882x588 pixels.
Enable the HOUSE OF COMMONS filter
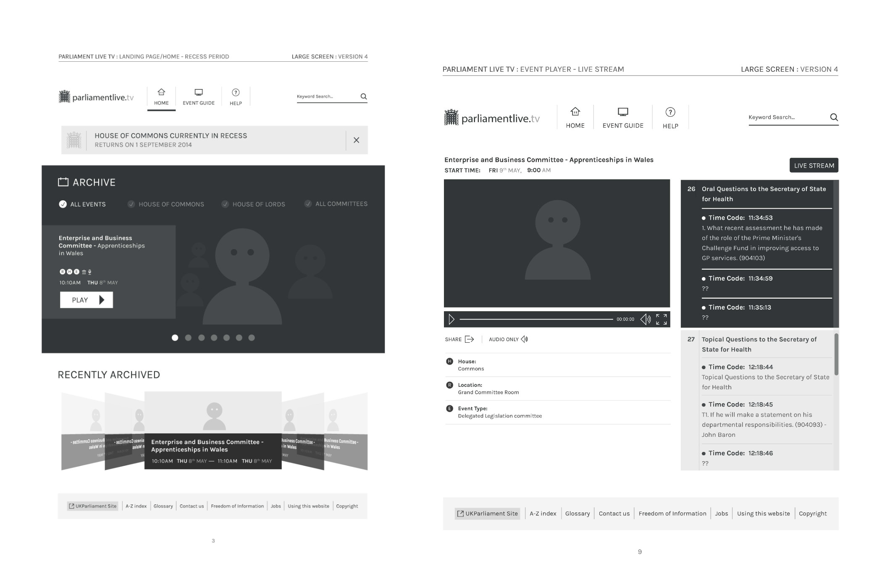tap(131, 204)
